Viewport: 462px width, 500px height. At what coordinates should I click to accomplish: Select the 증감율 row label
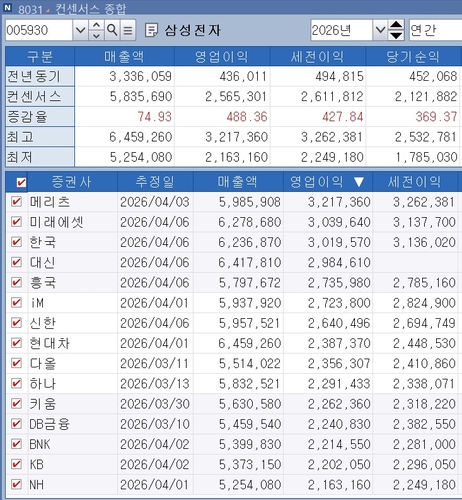point(40,117)
